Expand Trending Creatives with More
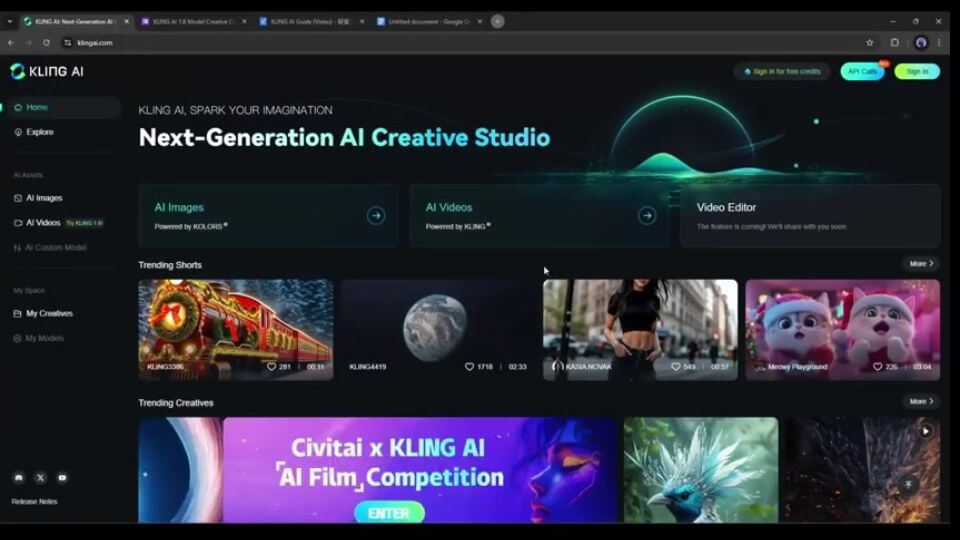This screenshot has width=960, height=540. pos(921,402)
